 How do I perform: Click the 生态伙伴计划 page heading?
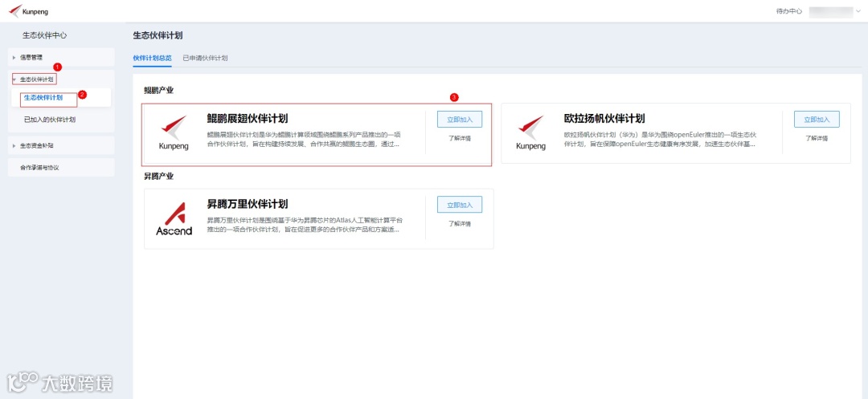pos(158,35)
